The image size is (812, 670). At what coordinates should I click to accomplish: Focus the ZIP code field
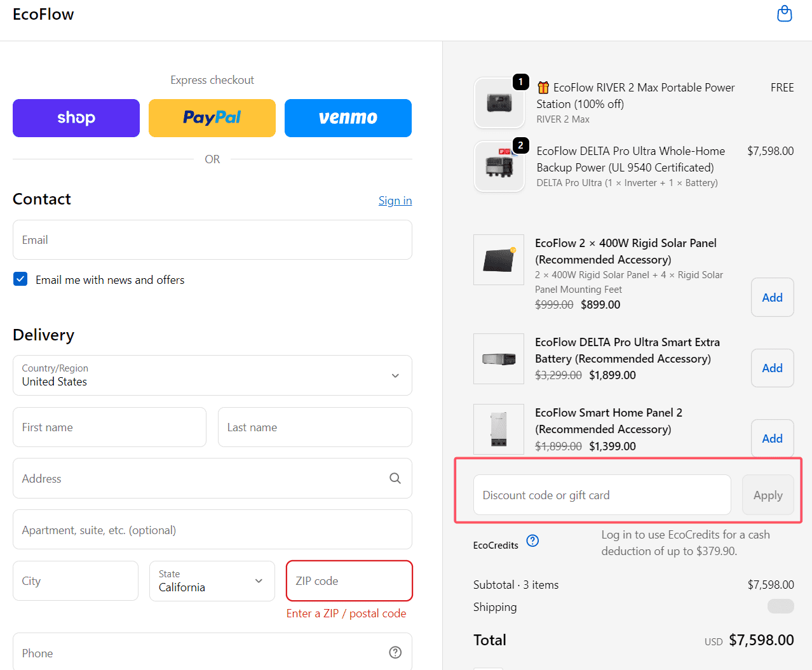[x=349, y=580]
